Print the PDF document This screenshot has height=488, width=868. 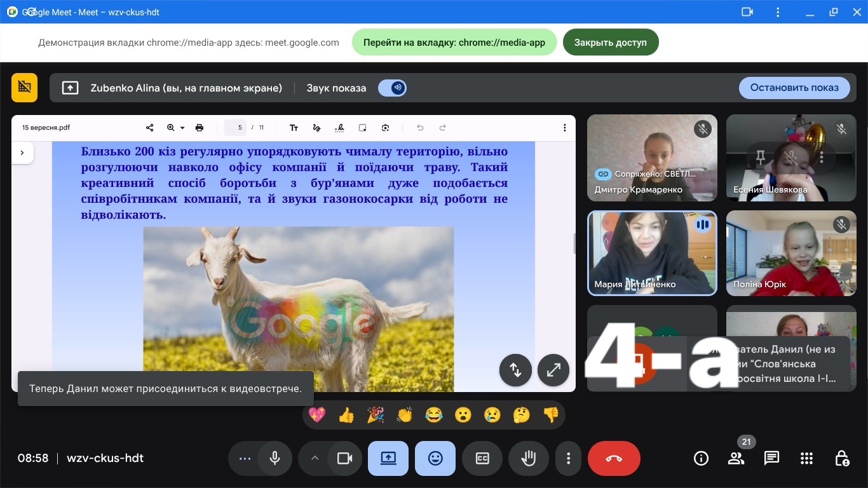point(200,128)
